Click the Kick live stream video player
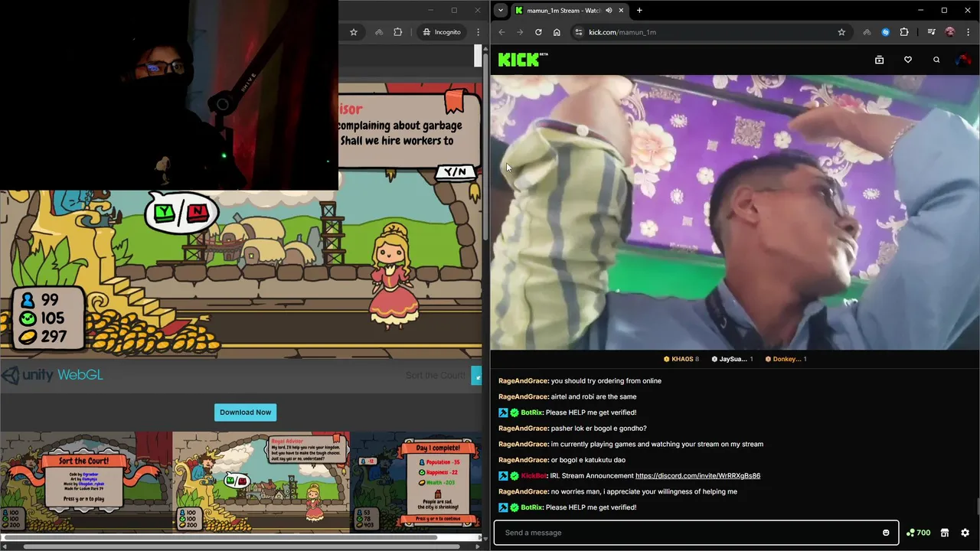This screenshot has width=980, height=551. tap(735, 212)
